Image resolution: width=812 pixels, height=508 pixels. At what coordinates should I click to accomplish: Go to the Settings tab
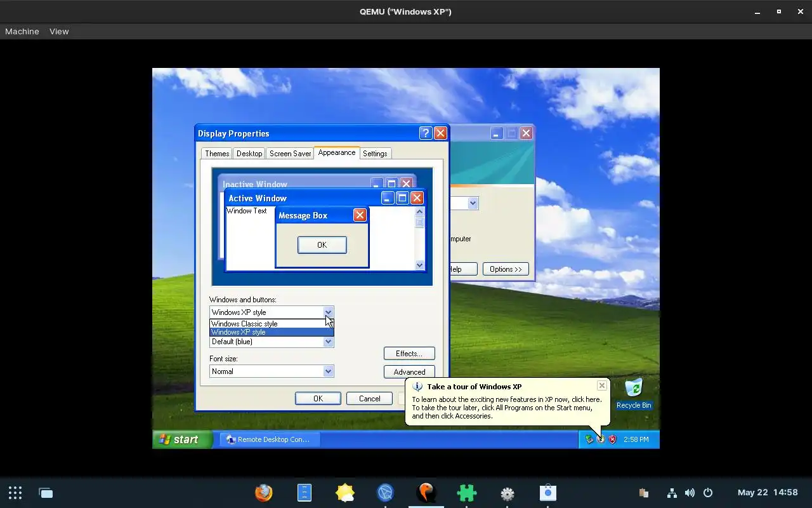tap(375, 154)
